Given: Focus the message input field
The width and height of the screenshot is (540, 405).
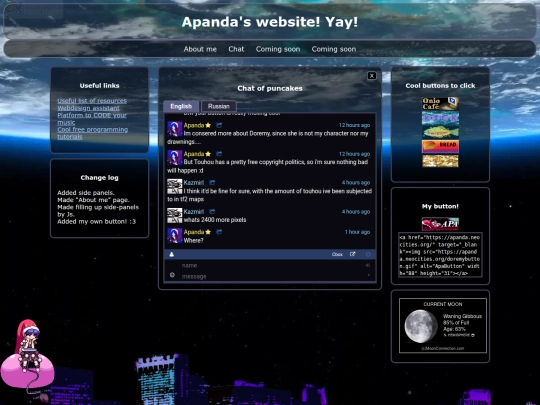Looking at the screenshot, I should 270,277.
